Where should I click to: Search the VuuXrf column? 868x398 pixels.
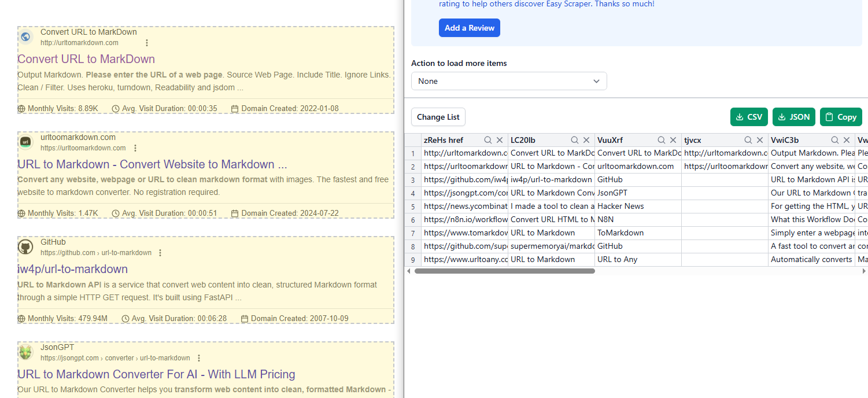[x=662, y=140]
